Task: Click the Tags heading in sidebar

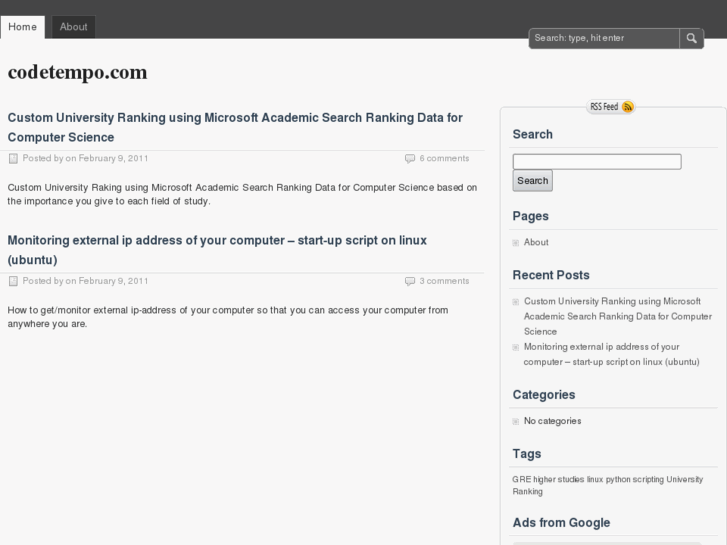Action: pyautogui.click(x=527, y=454)
